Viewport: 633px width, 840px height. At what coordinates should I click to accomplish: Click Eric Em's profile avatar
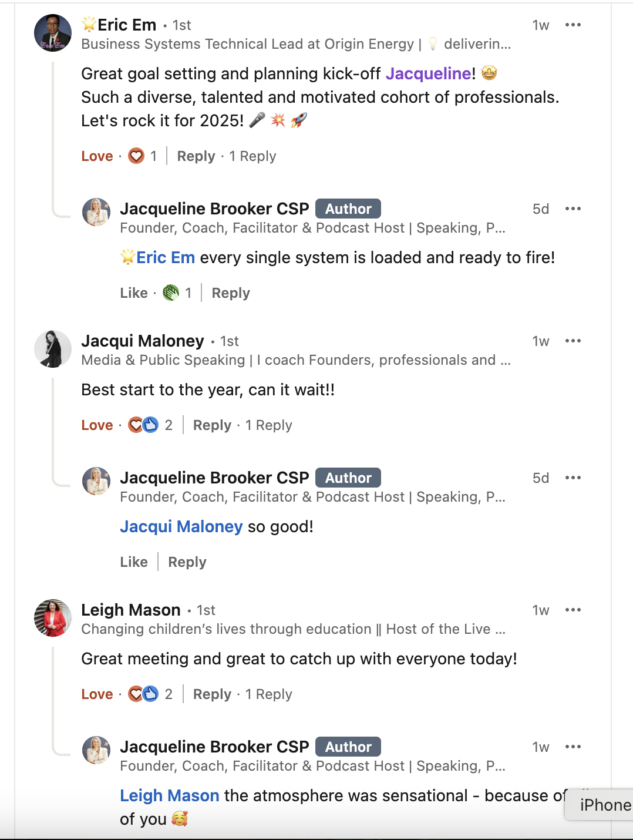click(x=53, y=33)
